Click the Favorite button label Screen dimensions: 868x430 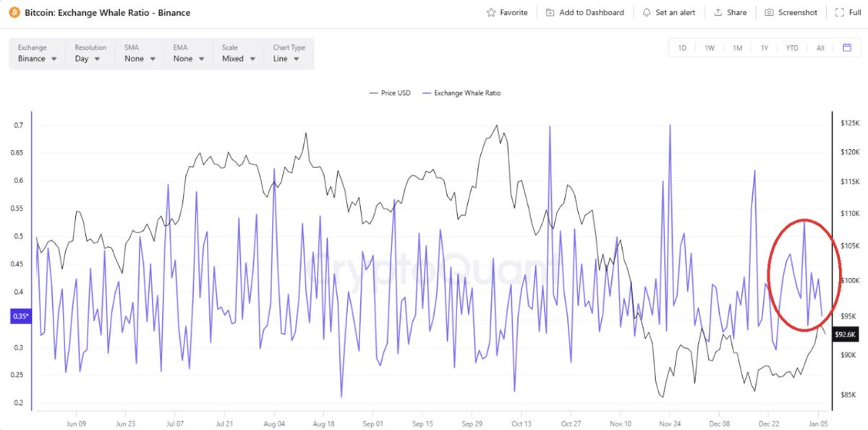(x=514, y=12)
